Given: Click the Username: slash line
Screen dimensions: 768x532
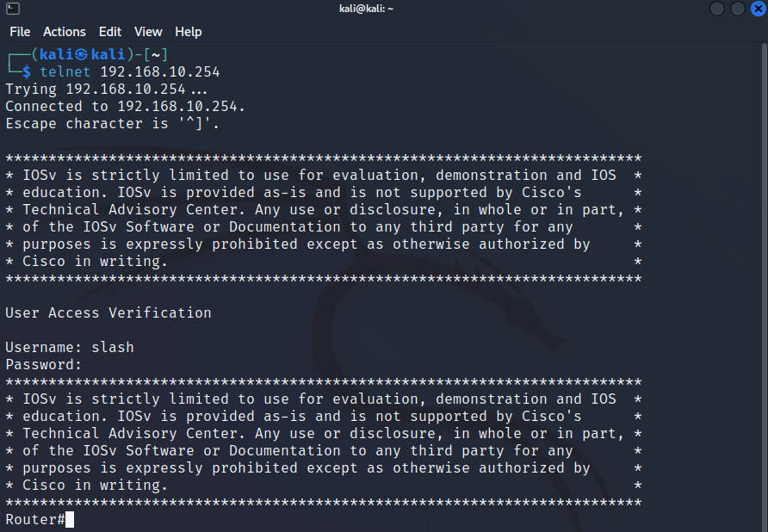Looking at the screenshot, I should (x=69, y=347).
